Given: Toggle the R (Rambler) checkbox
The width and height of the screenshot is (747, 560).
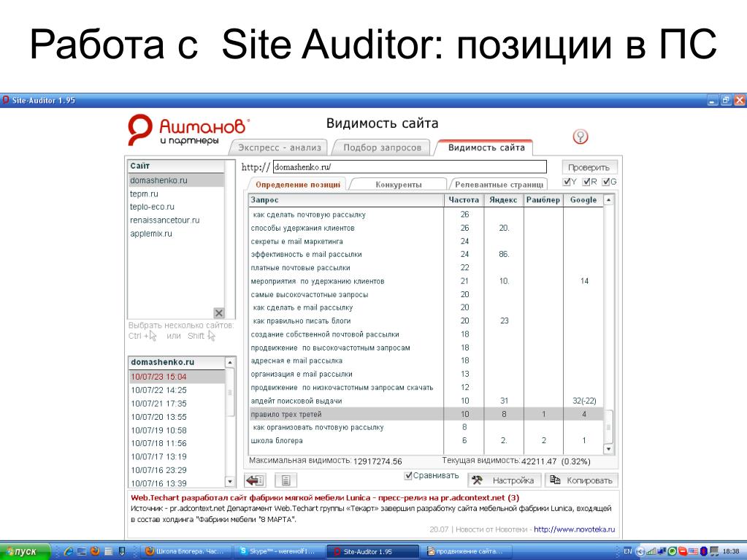Looking at the screenshot, I should tap(586, 182).
